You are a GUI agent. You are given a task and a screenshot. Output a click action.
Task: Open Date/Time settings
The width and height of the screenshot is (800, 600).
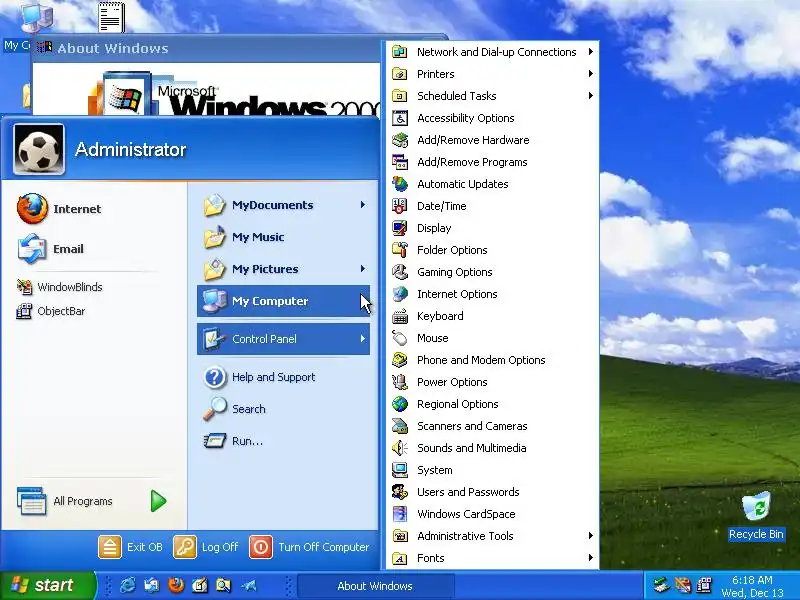pos(492,206)
